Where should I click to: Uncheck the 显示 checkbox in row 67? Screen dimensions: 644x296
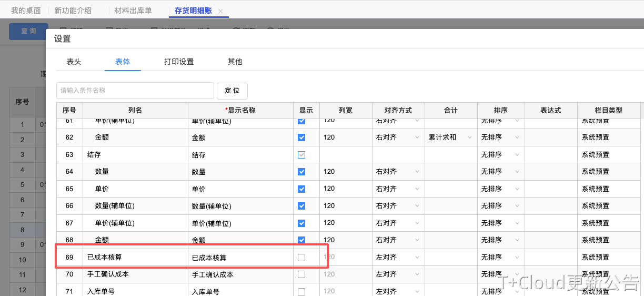[301, 223]
